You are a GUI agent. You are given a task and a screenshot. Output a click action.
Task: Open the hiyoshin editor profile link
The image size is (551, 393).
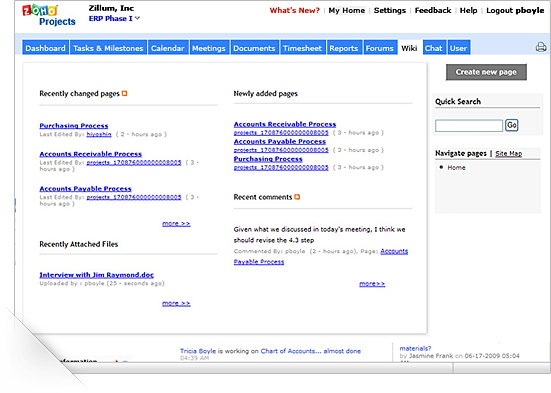pyautogui.click(x=99, y=134)
